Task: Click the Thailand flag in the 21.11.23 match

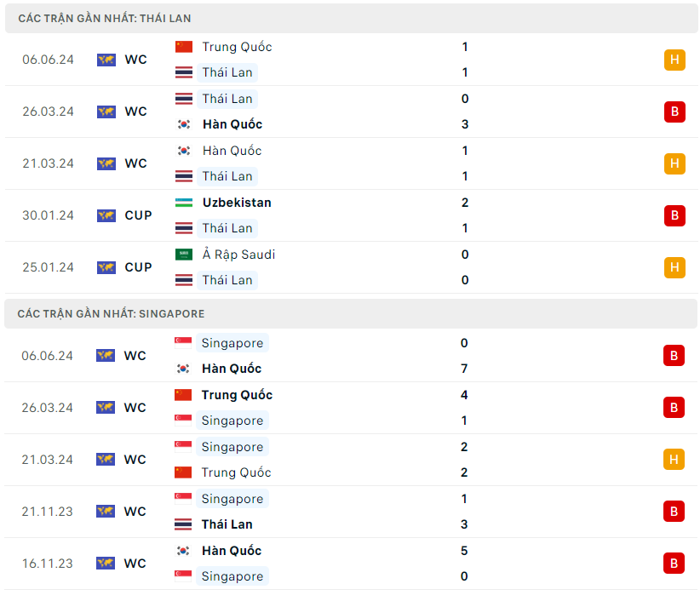Action: (183, 524)
